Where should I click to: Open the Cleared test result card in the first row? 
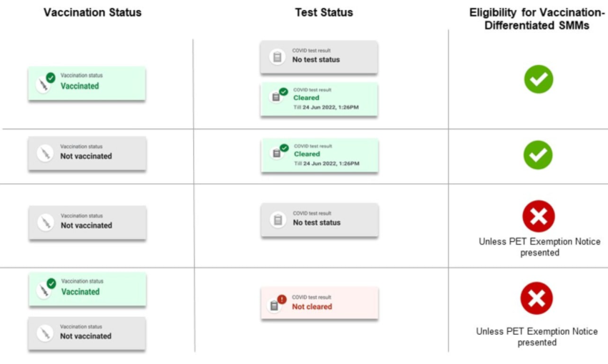[x=319, y=100]
